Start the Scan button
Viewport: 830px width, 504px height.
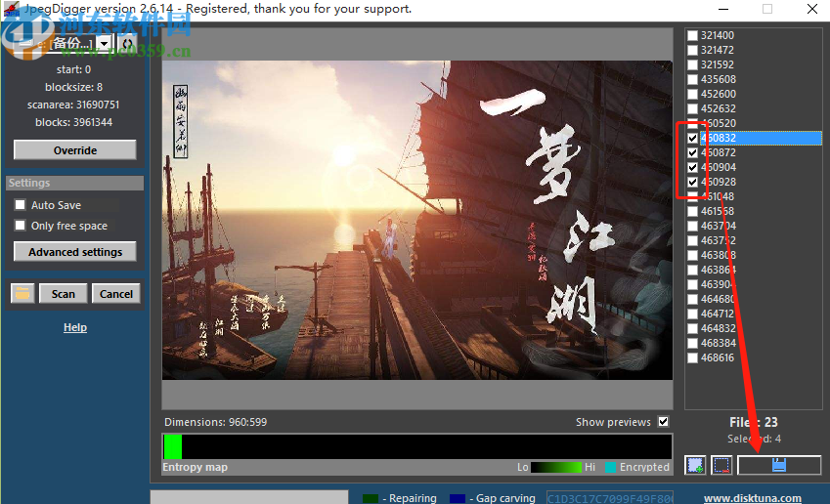coord(63,294)
